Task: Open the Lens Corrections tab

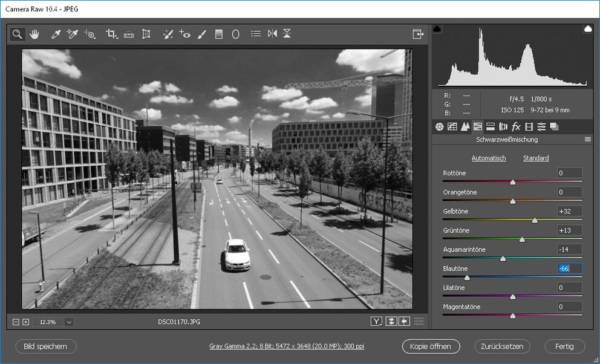Action: click(x=503, y=126)
